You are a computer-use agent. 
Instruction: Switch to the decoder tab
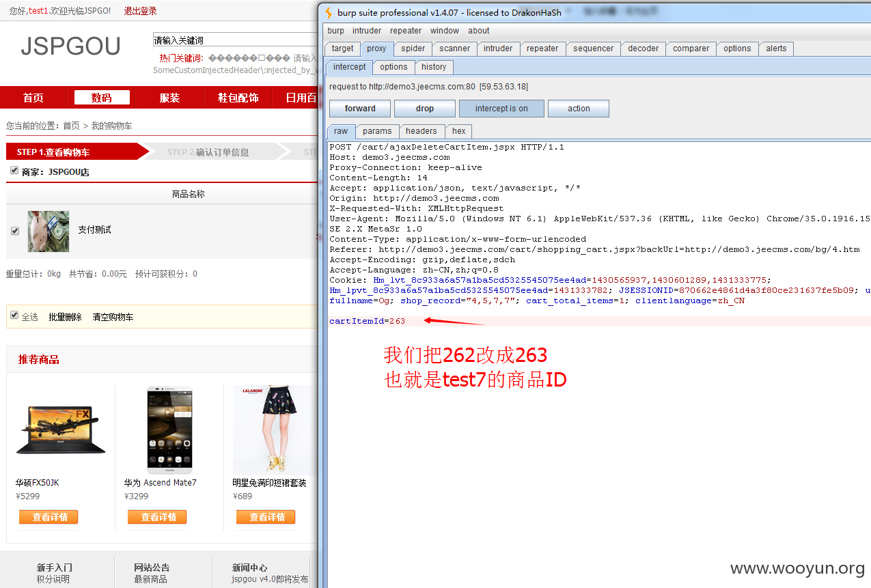coord(644,48)
